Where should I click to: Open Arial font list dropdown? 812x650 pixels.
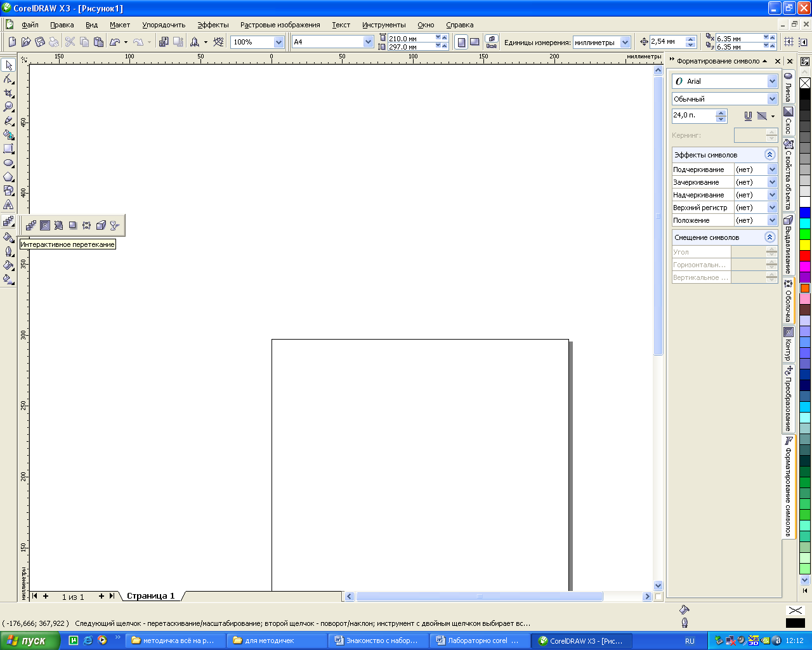[x=772, y=81]
